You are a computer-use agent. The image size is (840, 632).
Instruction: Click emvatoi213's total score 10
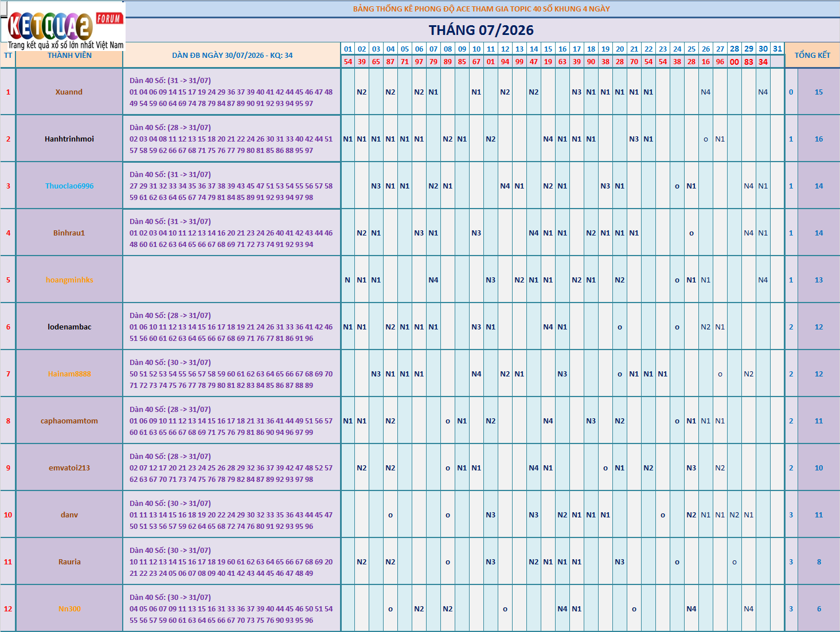coord(819,468)
